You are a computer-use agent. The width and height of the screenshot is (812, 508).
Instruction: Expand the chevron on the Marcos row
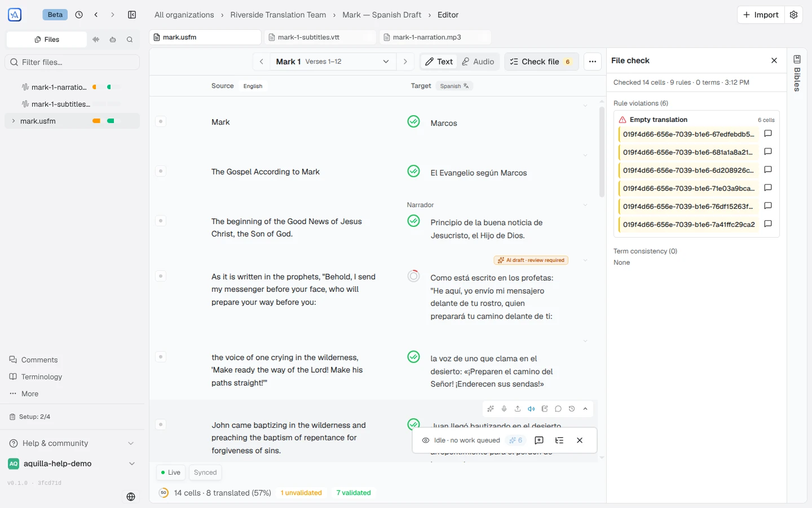pos(585,106)
